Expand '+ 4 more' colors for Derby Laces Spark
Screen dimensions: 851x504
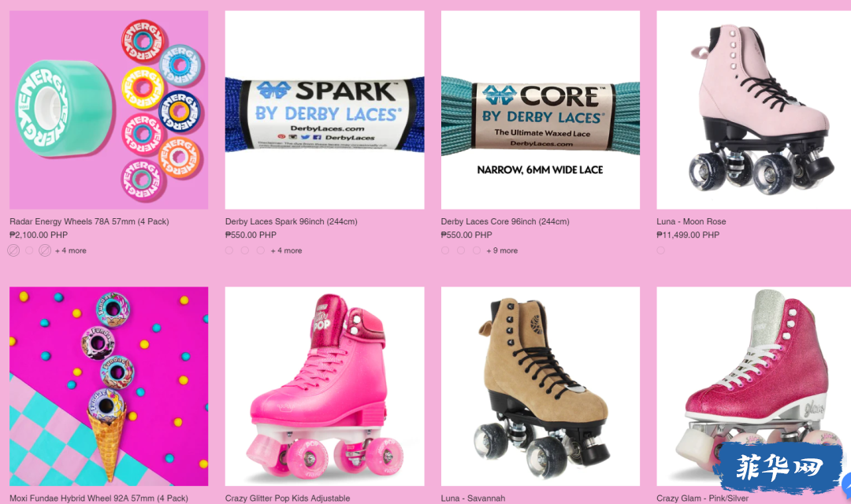coord(287,250)
